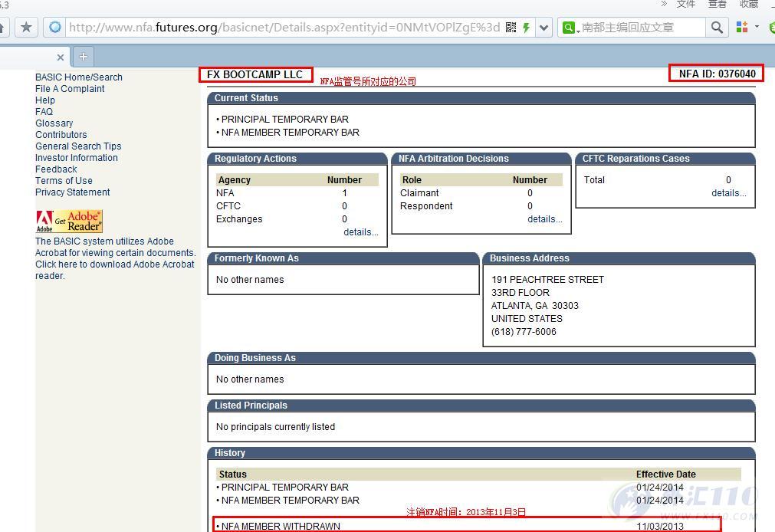Screen dimensions: 775x532
Task: Open BASIC Home/Search link
Action: (x=79, y=77)
